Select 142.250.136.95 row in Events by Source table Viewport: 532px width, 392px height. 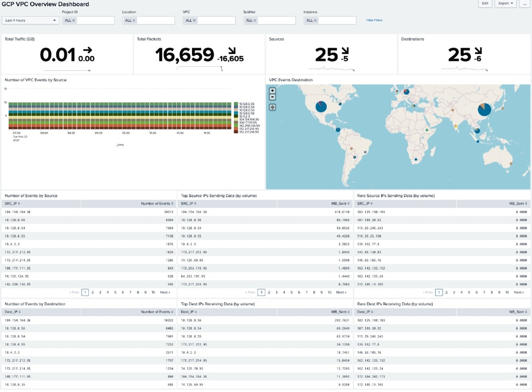(89, 284)
